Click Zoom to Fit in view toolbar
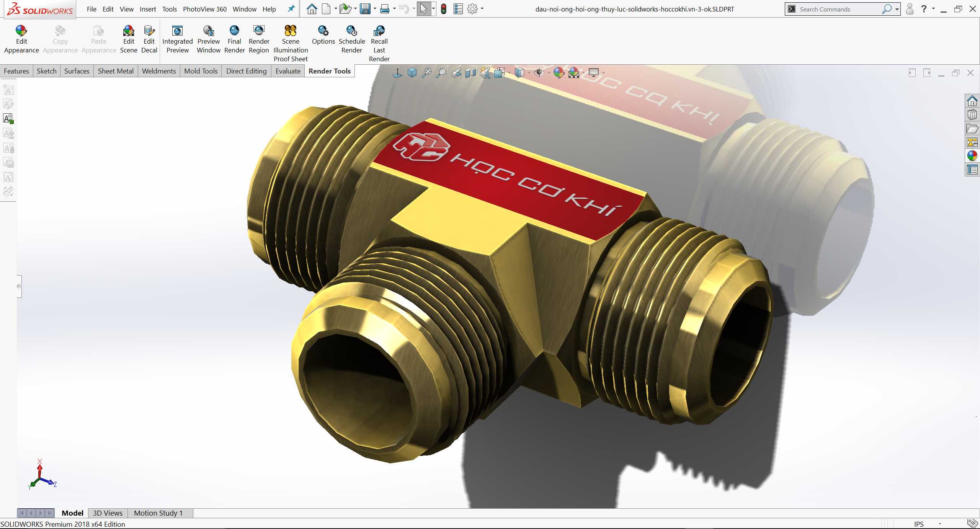Image resolution: width=980 pixels, height=529 pixels. [x=427, y=72]
